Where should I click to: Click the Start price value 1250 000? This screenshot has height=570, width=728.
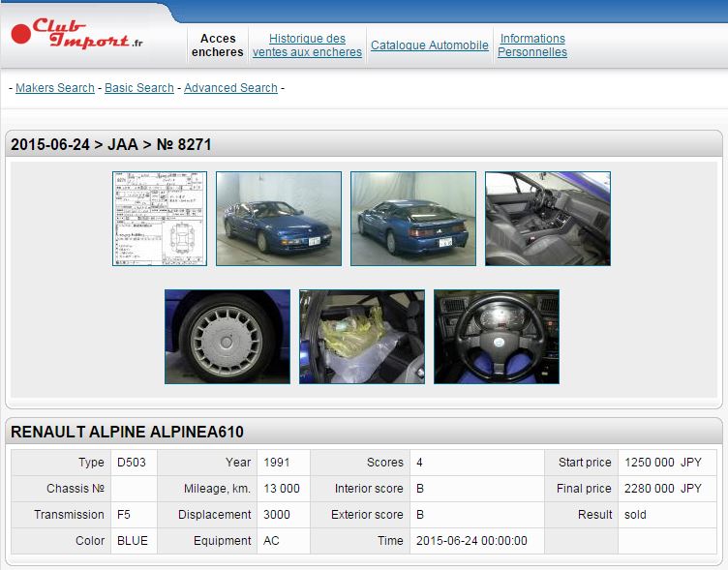[x=648, y=463]
